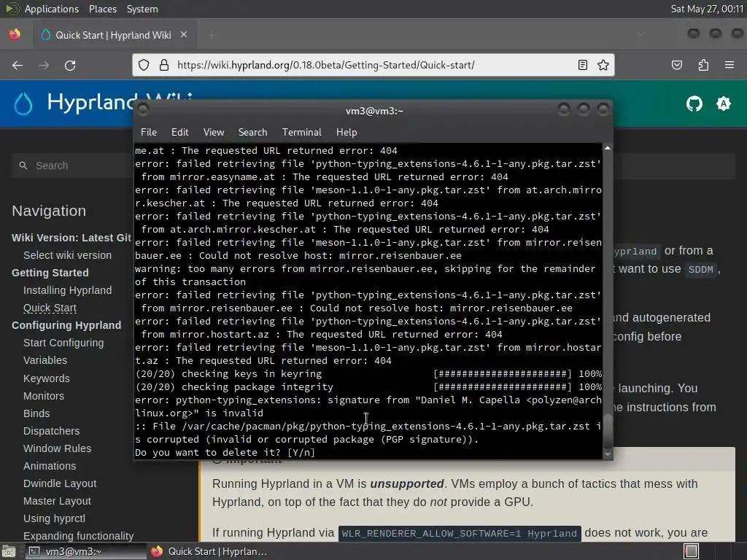The height and width of the screenshot is (560, 747).
Task: Open the terminal window menu button
Action: click(x=143, y=110)
